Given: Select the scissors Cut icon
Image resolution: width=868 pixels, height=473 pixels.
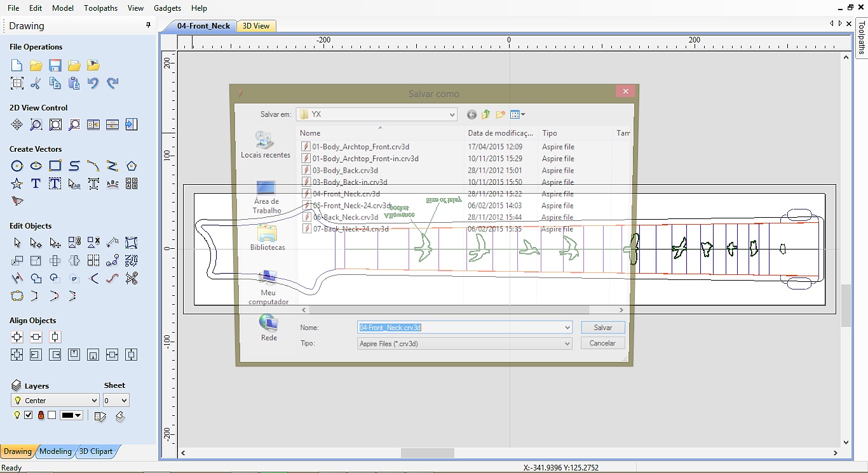Looking at the screenshot, I should 36,83.
